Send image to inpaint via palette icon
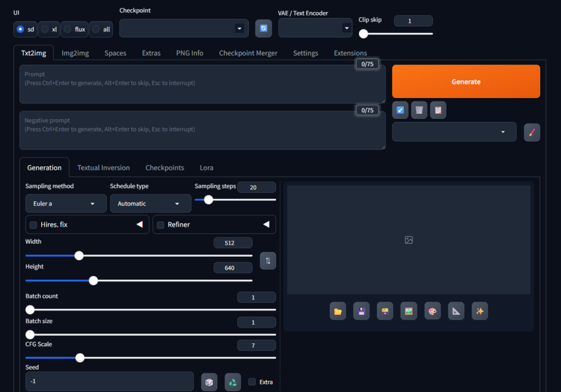 [x=432, y=311]
